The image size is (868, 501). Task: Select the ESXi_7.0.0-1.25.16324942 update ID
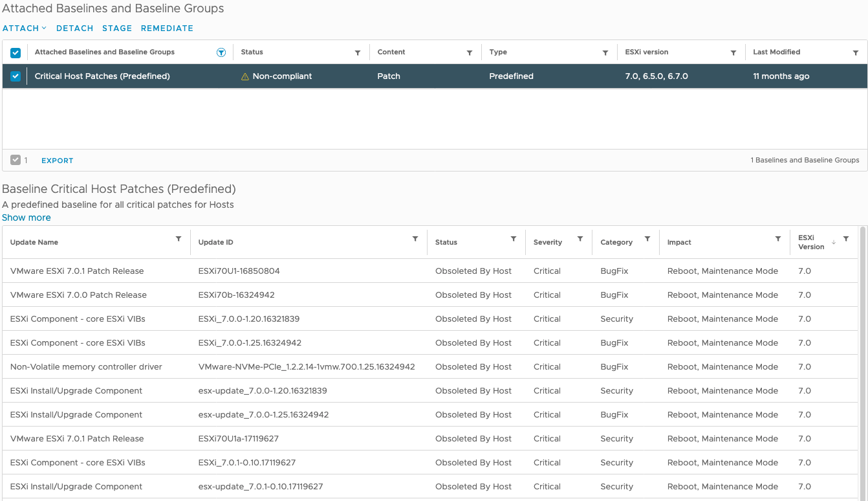click(250, 343)
